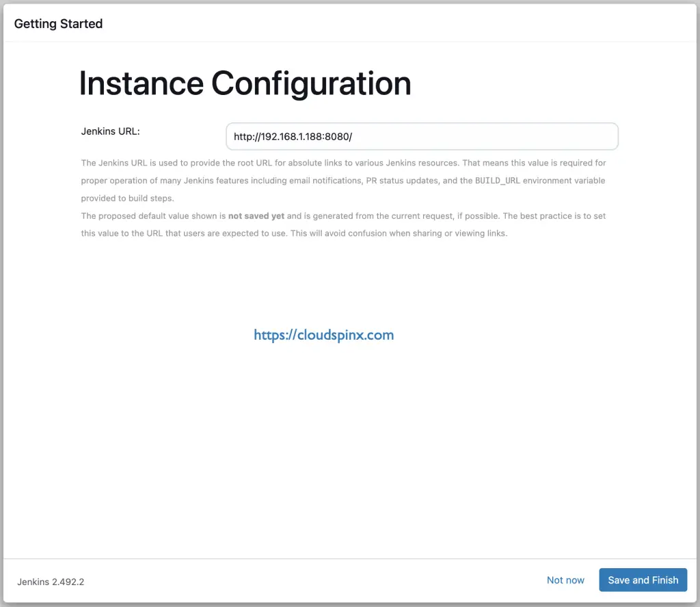Select the URL text http://192.168.1.188:8080/
The image size is (700, 607).
tap(293, 136)
